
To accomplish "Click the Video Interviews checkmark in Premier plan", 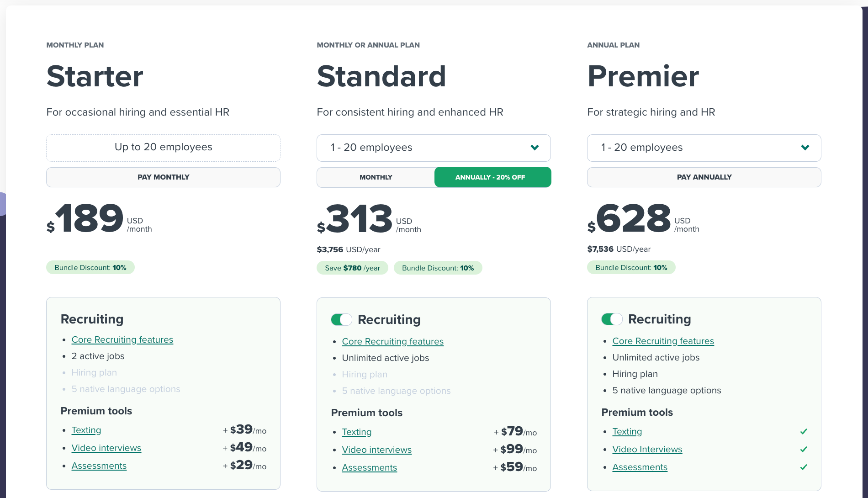I will coord(804,449).
